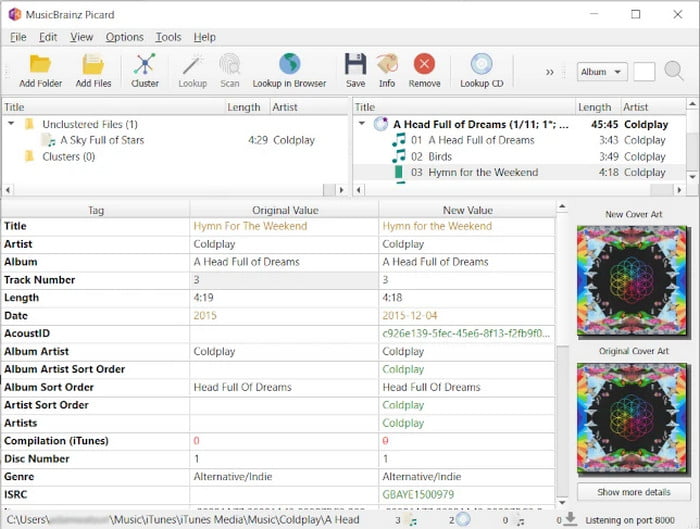Open the Info dialog icon
This screenshot has height=529, width=700.
point(387,67)
